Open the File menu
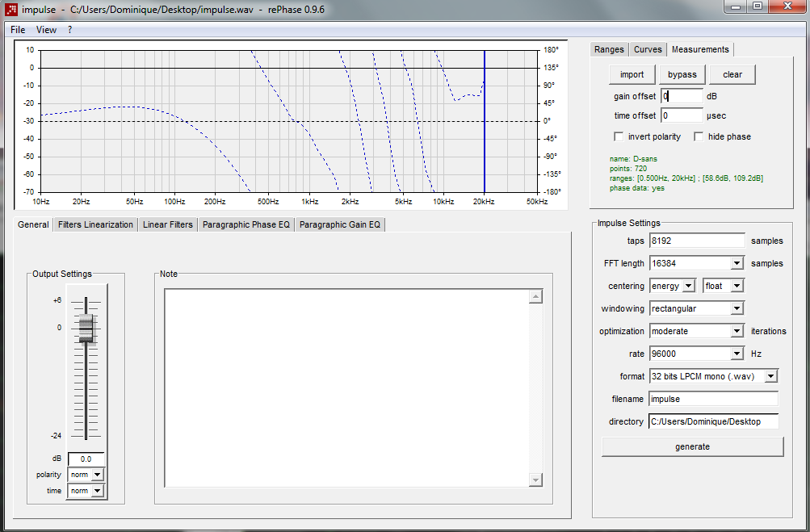Screen dimensions: 810x532 click(x=18, y=30)
